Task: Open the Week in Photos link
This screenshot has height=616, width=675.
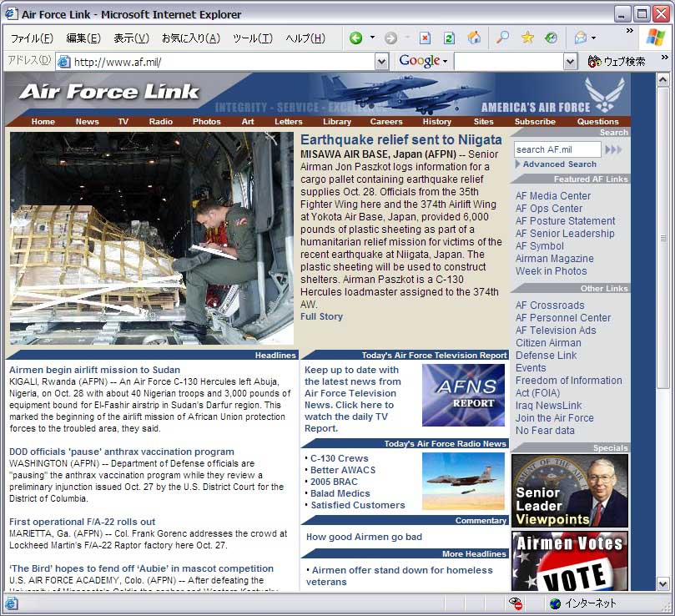Action: [x=551, y=271]
